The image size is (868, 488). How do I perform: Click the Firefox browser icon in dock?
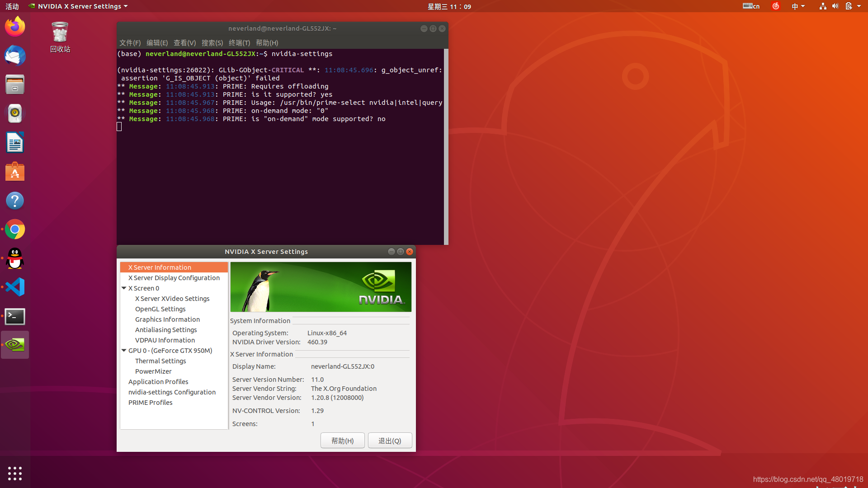click(15, 26)
